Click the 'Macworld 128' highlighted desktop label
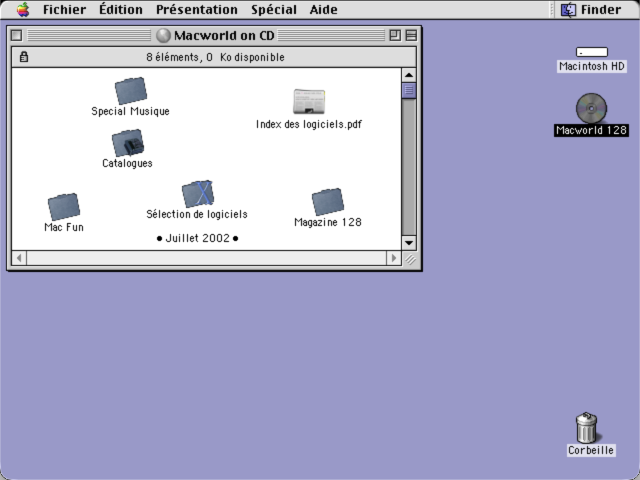 pyautogui.click(x=591, y=130)
